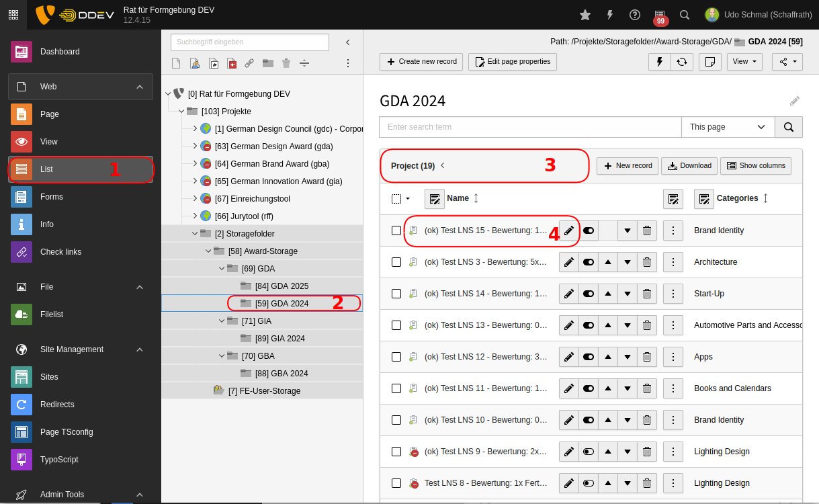Click the Create new record button
This screenshot has width=819, height=504.
421,62
